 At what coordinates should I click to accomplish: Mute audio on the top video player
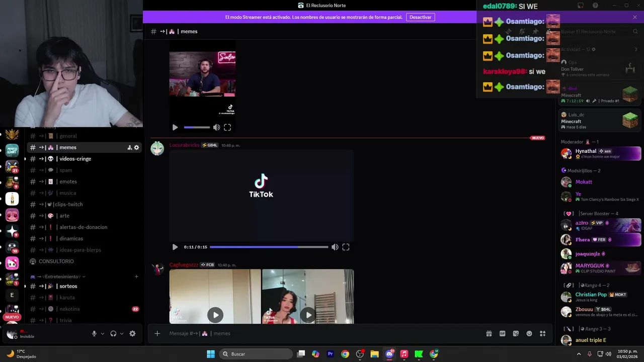point(216,127)
